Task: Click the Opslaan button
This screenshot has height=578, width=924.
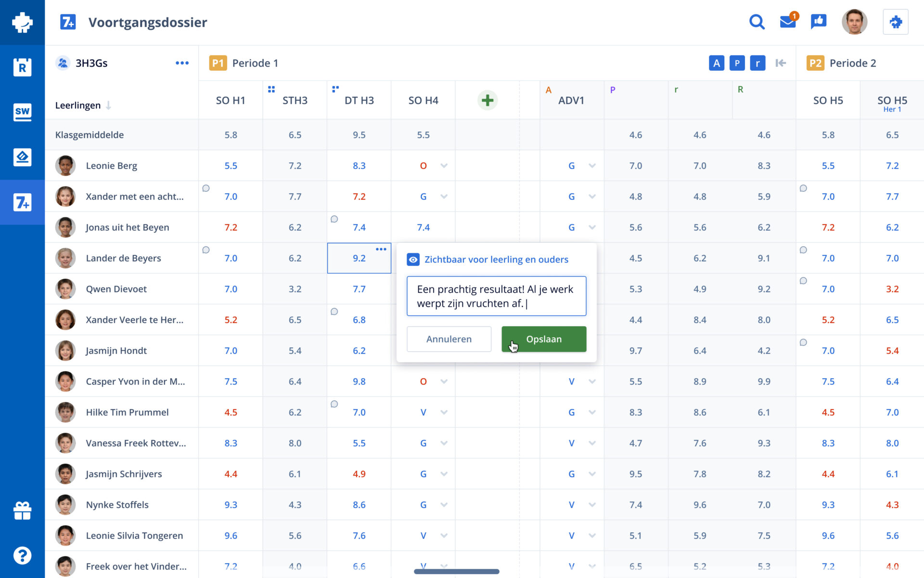Action: 543,339
